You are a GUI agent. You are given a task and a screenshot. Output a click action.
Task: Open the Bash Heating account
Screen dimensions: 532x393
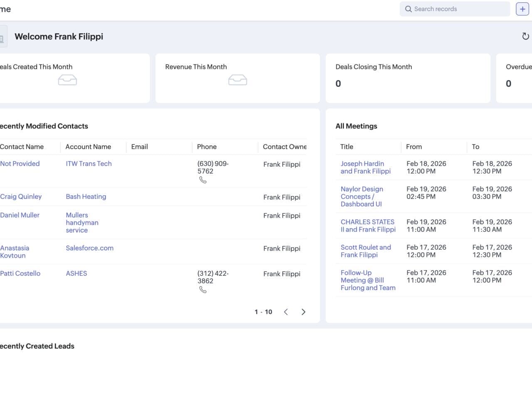86,196
